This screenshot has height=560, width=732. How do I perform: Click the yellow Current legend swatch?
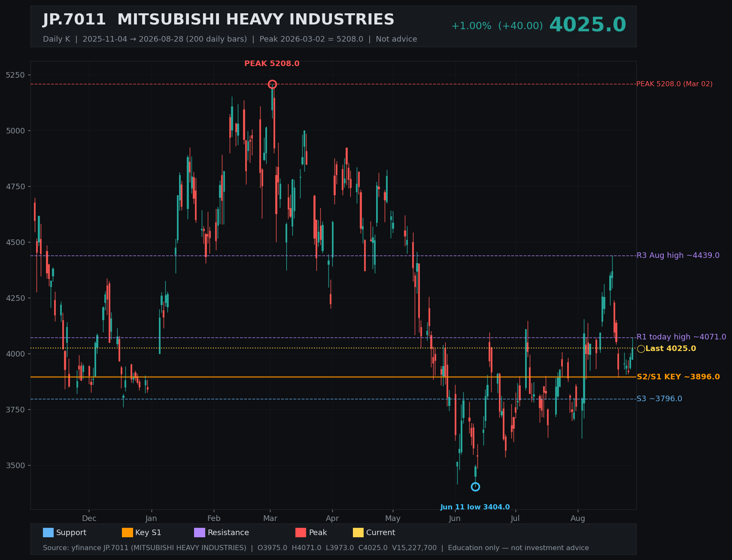click(358, 533)
